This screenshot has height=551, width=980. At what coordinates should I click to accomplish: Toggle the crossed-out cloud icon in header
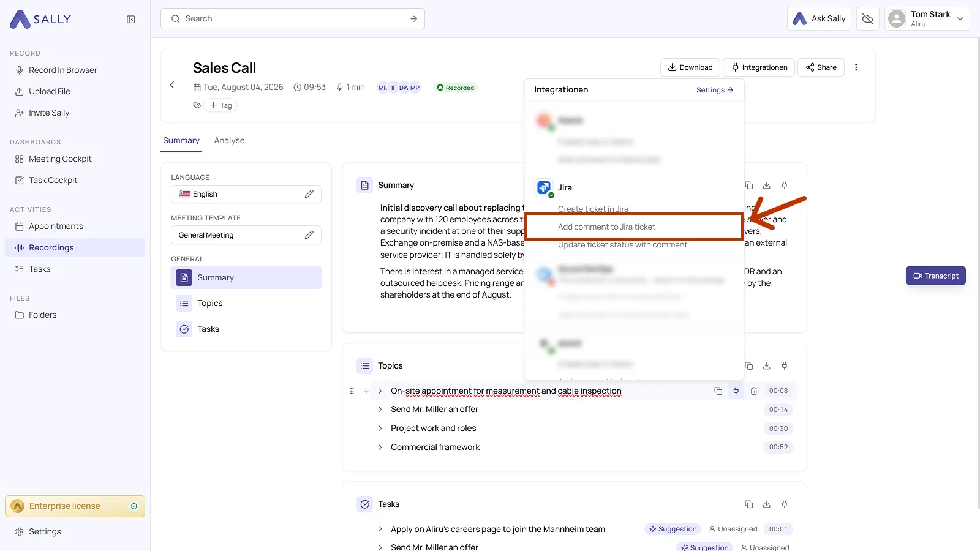(867, 19)
